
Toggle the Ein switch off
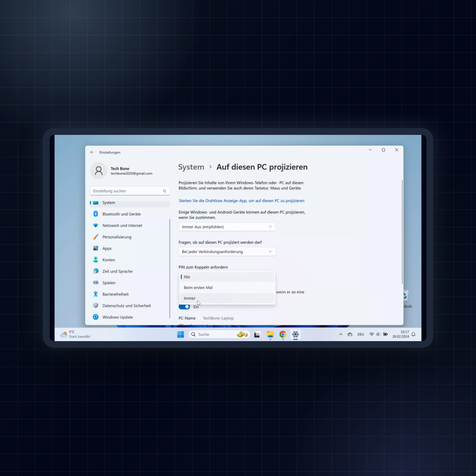coord(184,307)
